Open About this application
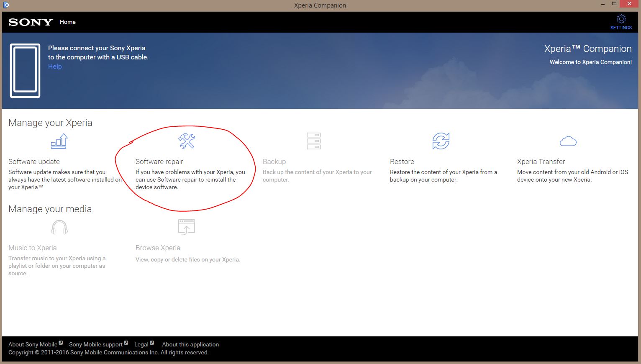The image size is (641, 364). click(x=190, y=344)
